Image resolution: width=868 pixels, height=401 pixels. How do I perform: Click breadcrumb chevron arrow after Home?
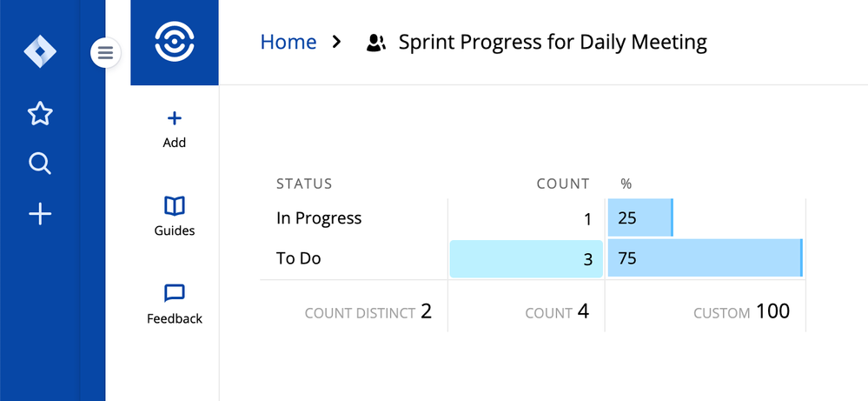pos(336,42)
